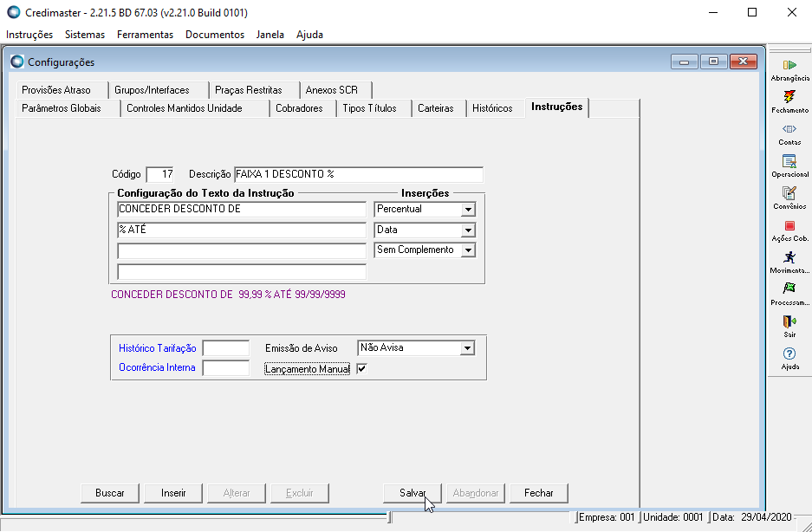Click the Ocorrência Interna link label
This screenshot has width=812, height=532.
coord(157,367)
